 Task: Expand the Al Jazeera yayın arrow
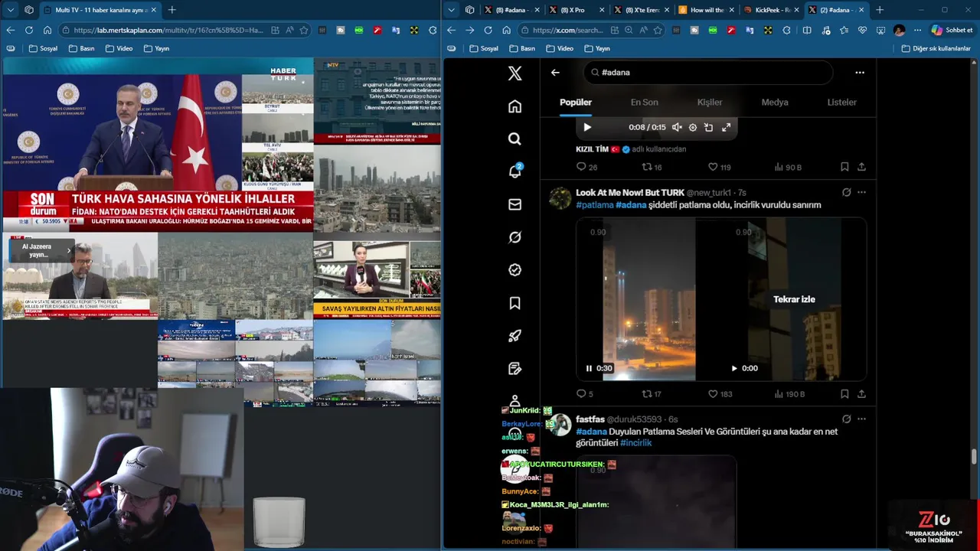69,250
